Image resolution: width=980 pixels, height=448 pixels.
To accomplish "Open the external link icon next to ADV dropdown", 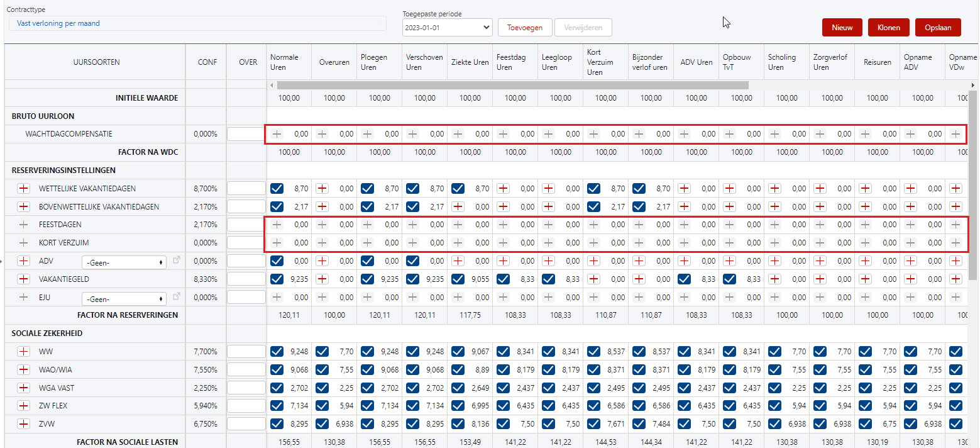I will (176, 260).
